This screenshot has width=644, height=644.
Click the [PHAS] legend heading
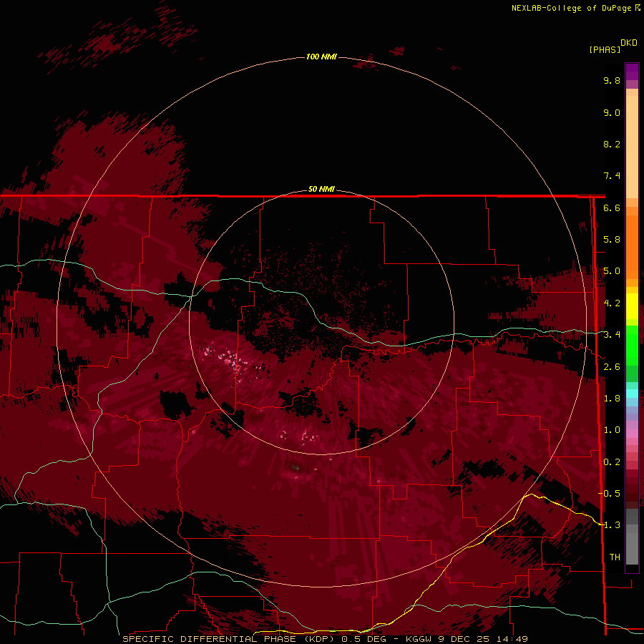pos(605,49)
